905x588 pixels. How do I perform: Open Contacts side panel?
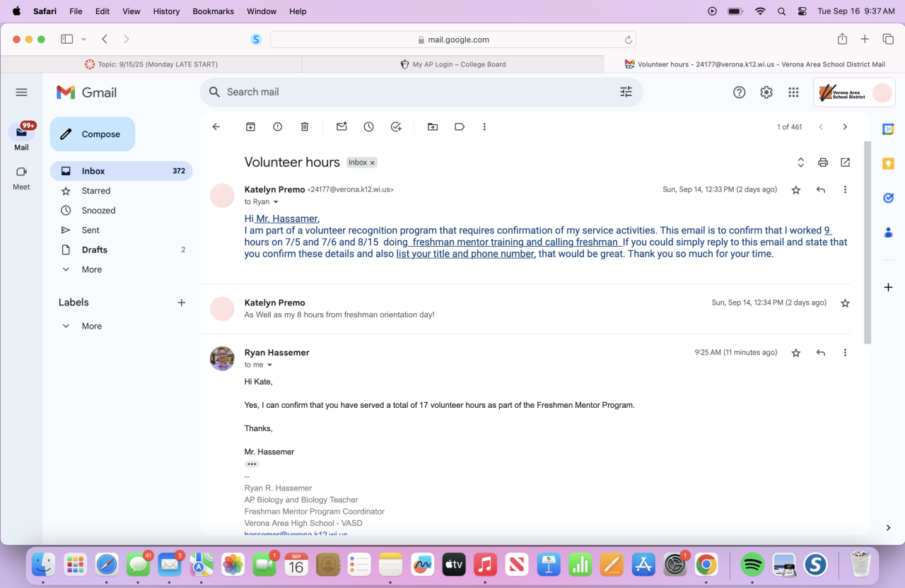(x=888, y=232)
